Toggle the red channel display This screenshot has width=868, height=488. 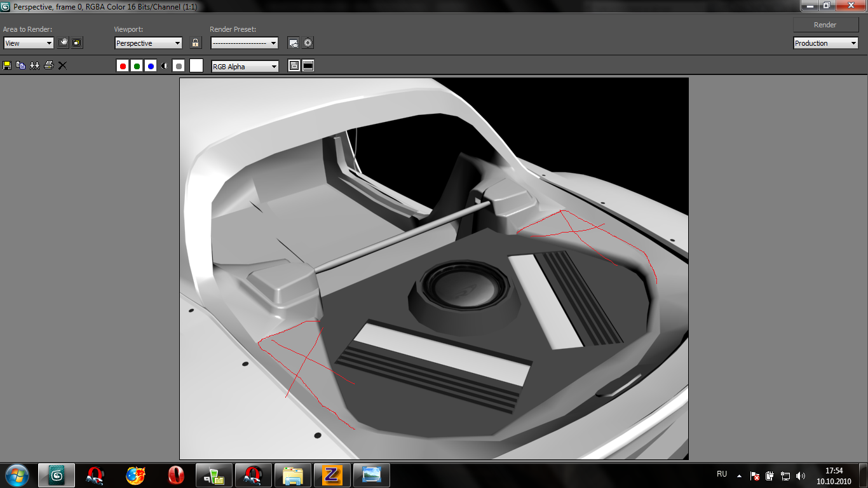123,66
